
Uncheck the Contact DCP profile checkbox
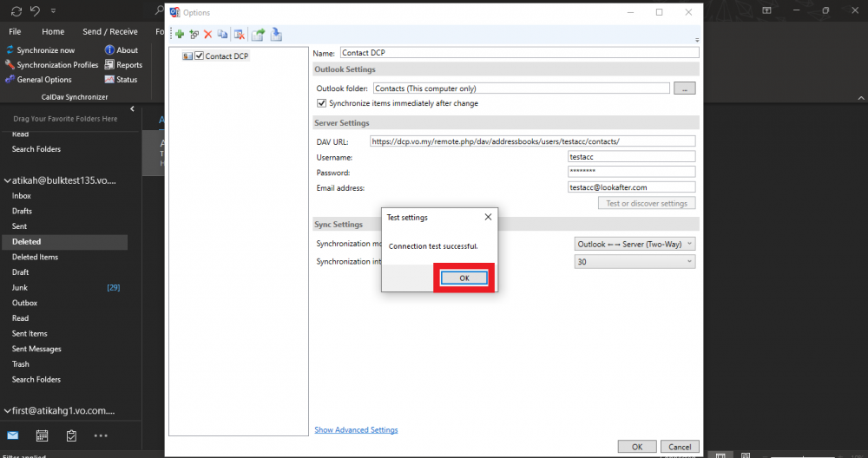[x=199, y=56]
